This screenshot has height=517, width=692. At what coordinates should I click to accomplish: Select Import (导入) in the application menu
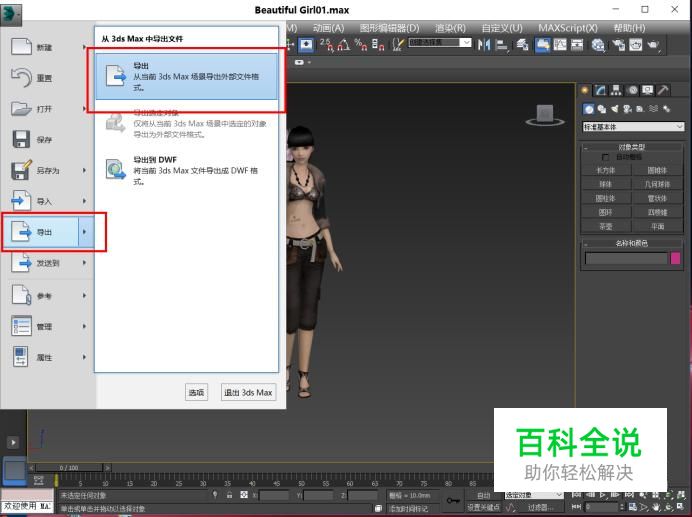[44, 201]
